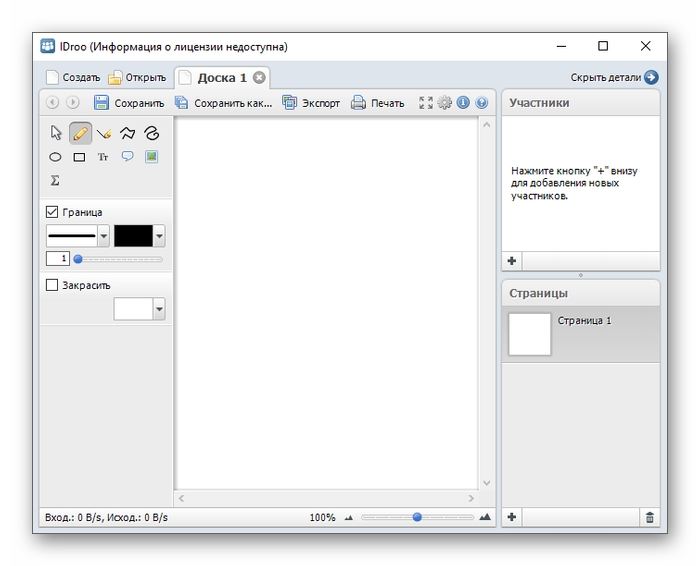Click the horizontal scrollbar right arrow
Viewport: 700px width, 566px height.
coord(471,498)
